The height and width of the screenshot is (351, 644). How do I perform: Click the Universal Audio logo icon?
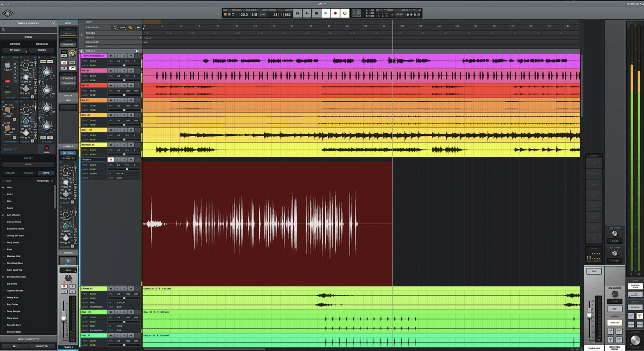click(7, 14)
